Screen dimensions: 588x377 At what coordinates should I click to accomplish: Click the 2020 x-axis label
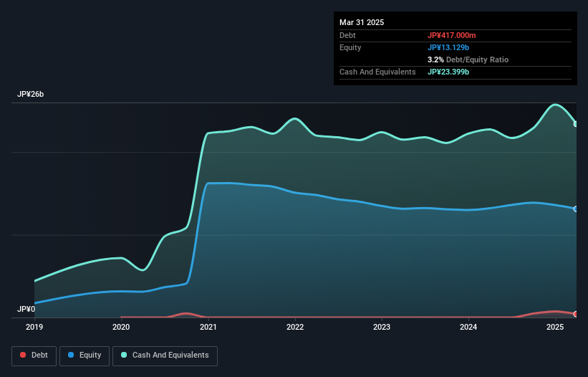coord(121,327)
